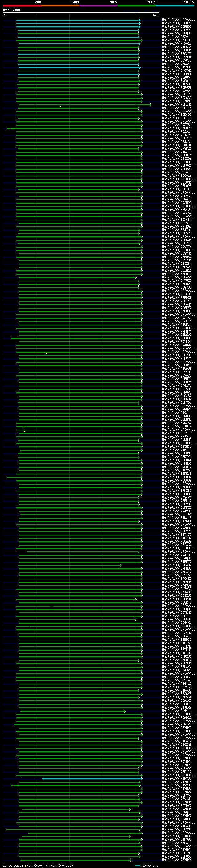Click the yellow triangle in Large gaps legend
Screen dimensions: 197x868
click(26, 865)
